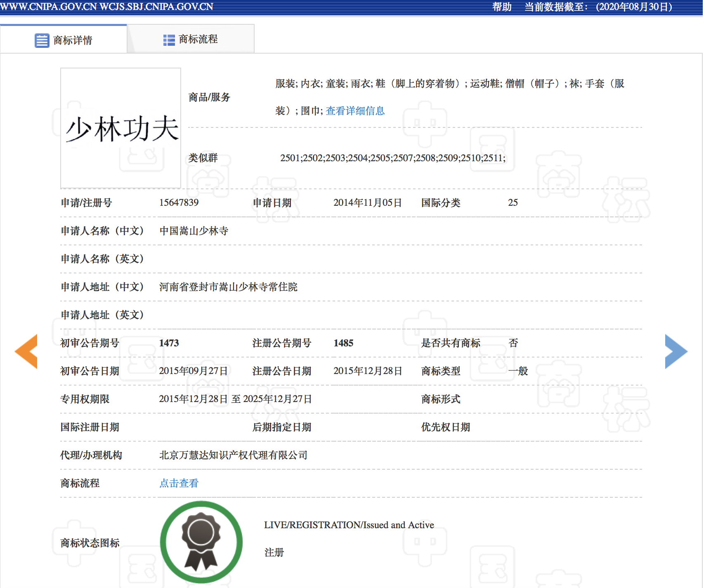This screenshot has height=588, width=704.
Task: Open the 查看详细信息 link
Action: [355, 111]
